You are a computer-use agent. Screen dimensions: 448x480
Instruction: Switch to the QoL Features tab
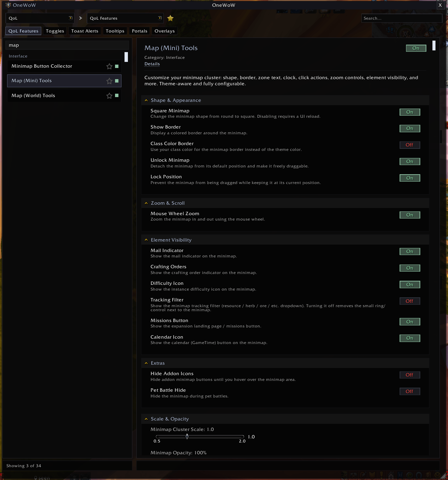(23, 31)
